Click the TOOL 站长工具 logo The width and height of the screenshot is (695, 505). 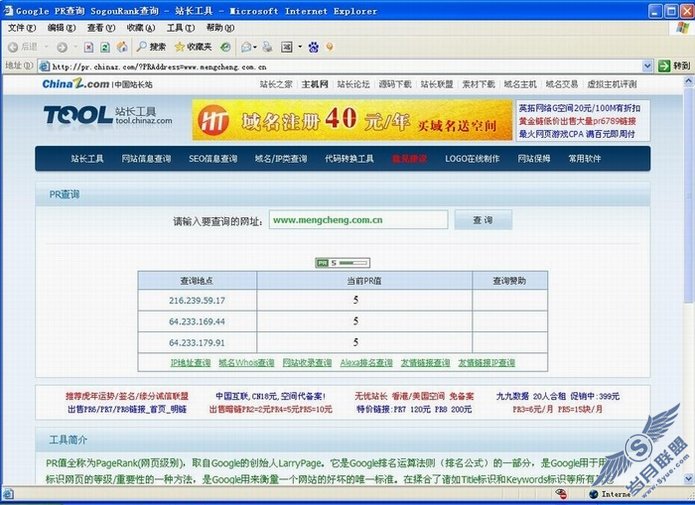pyautogui.click(x=108, y=115)
